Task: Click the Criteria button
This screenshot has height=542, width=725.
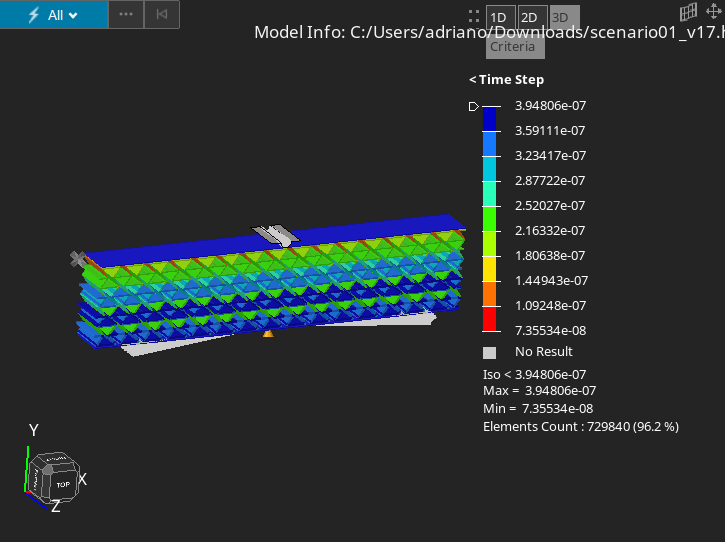Action: 515,47
